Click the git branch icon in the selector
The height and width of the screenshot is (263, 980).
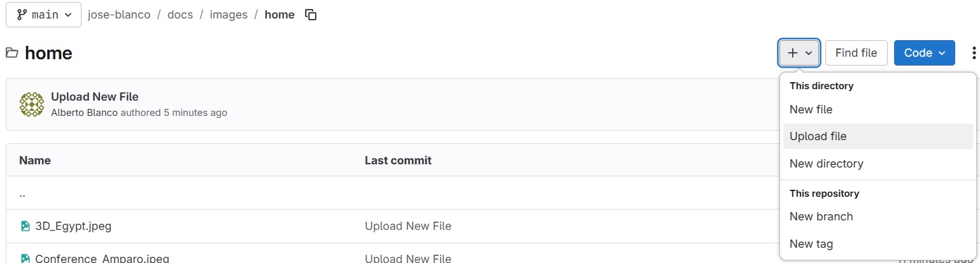point(22,15)
